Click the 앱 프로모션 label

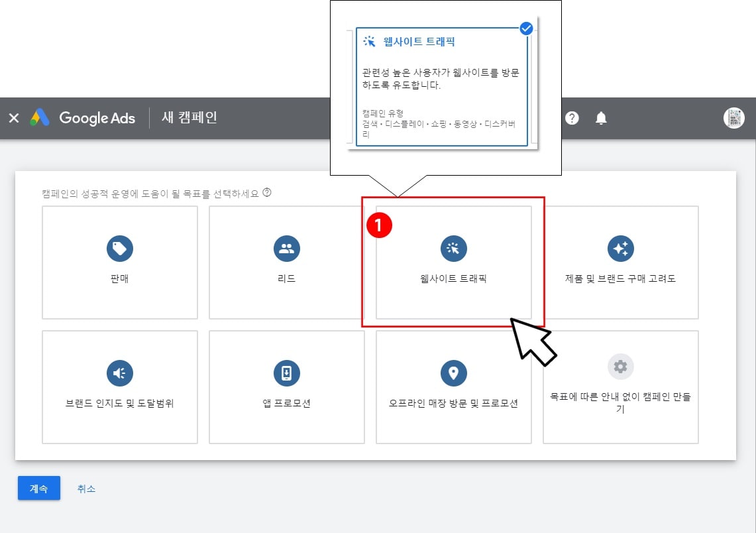[x=286, y=403]
